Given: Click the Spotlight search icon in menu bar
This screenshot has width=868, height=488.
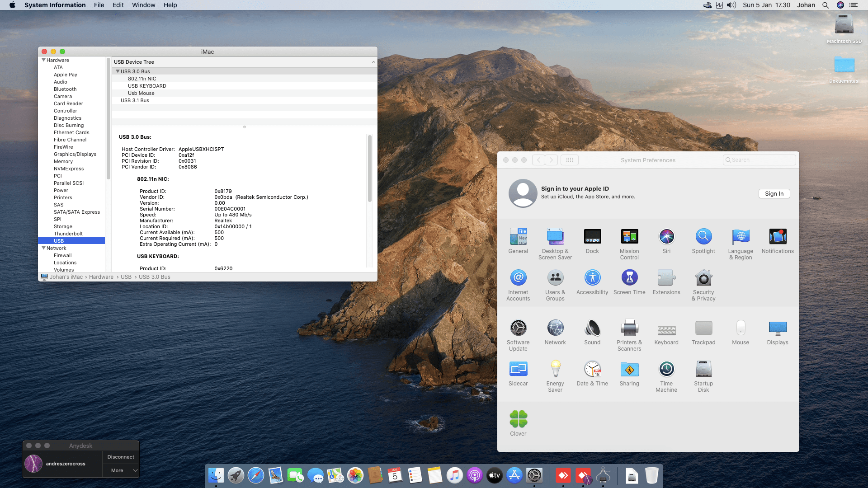Looking at the screenshot, I should pos(825,5).
